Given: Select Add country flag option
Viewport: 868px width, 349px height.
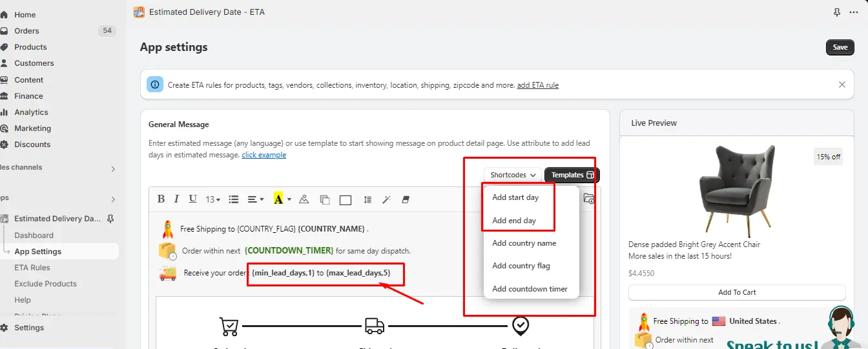Looking at the screenshot, I should coord(521,266).
